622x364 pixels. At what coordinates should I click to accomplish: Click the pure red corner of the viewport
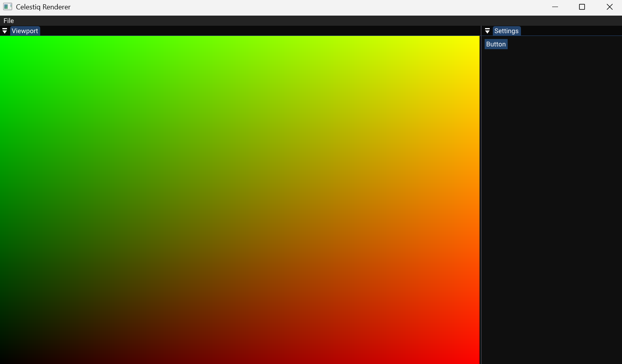(x=476, y=360)
